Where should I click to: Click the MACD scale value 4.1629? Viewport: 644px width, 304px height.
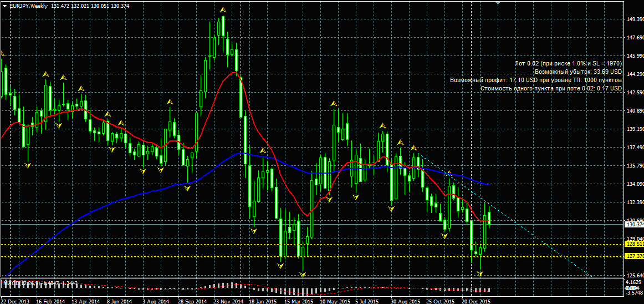point(633,282)
